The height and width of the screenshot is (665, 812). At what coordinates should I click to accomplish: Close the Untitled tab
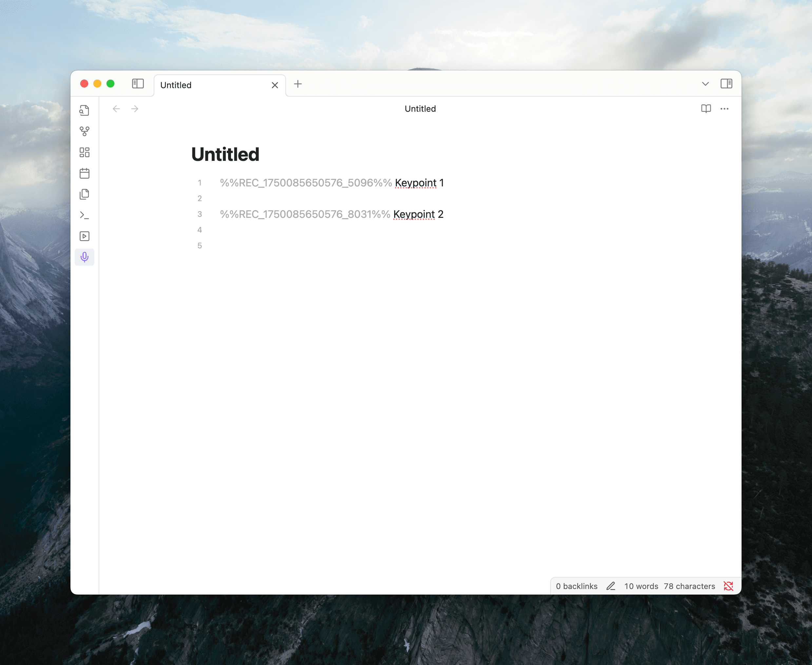coord(274,85)
